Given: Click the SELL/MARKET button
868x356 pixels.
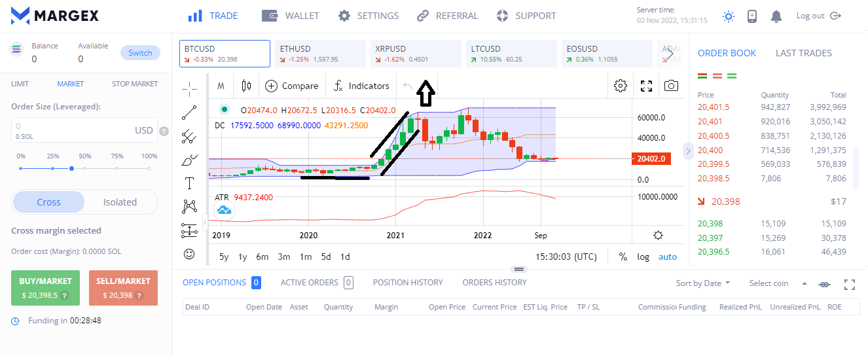Looking at the screenshot, I should [123, 288].
